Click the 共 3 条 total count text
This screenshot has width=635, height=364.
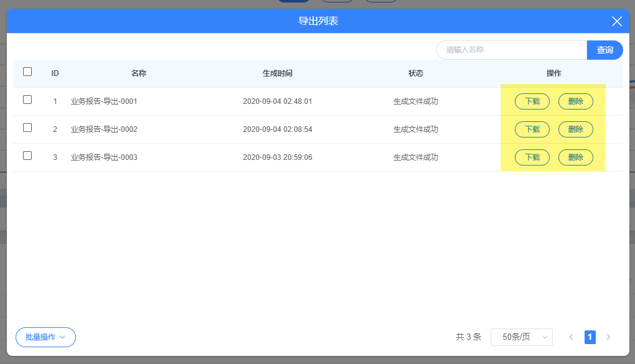[469, 337]
